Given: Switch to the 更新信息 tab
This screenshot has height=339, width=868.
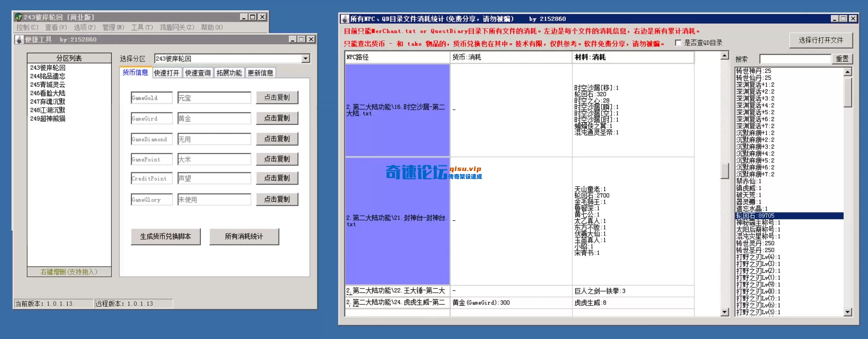Looking at the screenshot, I should coord(261,72).
